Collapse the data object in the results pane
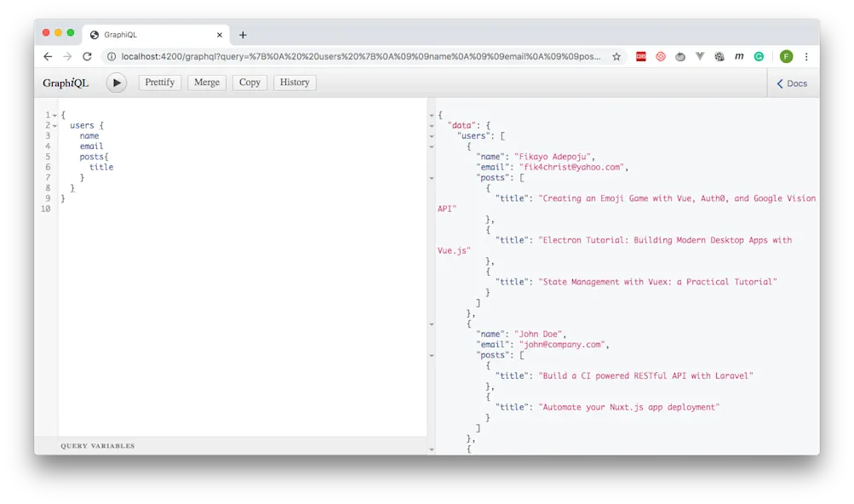The width and height of the screenshot is (854, 504). tap(430, 124)
